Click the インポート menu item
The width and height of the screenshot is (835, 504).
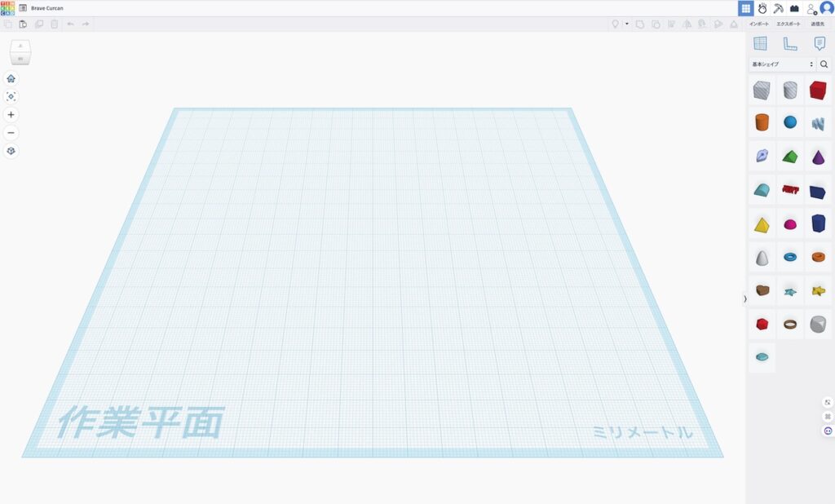[758, 24]
